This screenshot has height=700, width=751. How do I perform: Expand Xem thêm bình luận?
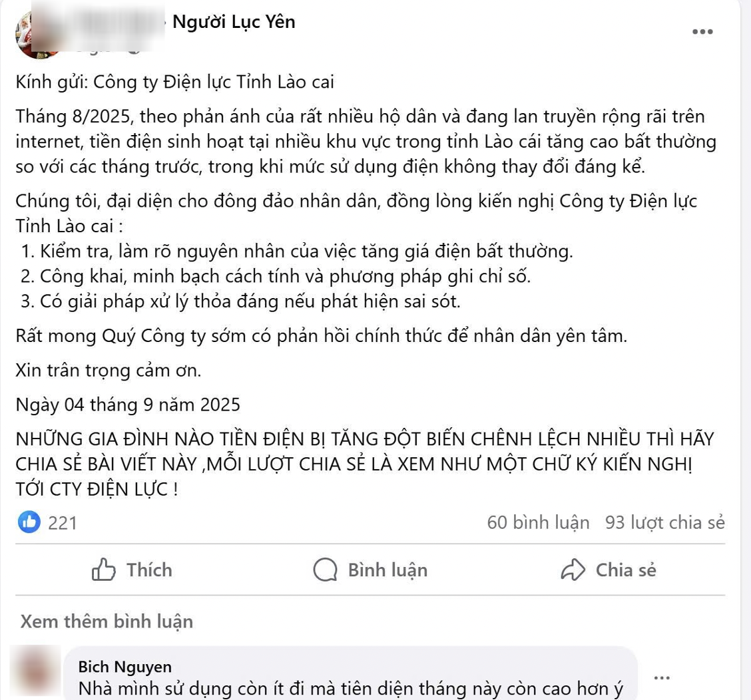(x=107, y=621)
